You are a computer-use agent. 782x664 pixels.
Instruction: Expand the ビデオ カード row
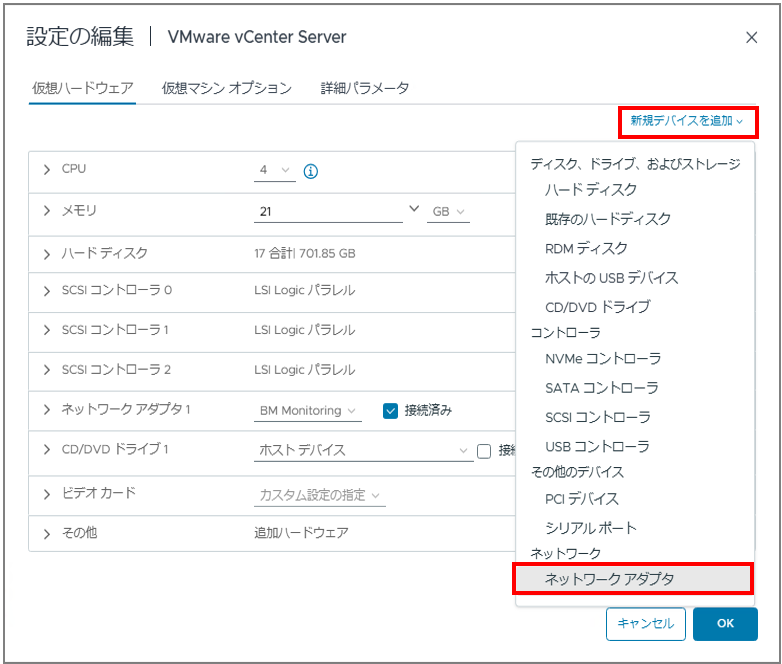click(x=47, y=494)
